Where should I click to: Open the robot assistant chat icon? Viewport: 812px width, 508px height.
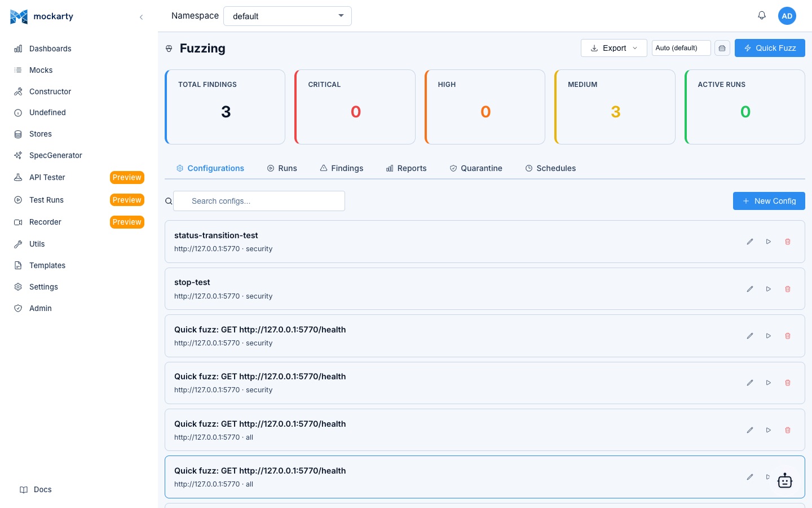[785, 480]
